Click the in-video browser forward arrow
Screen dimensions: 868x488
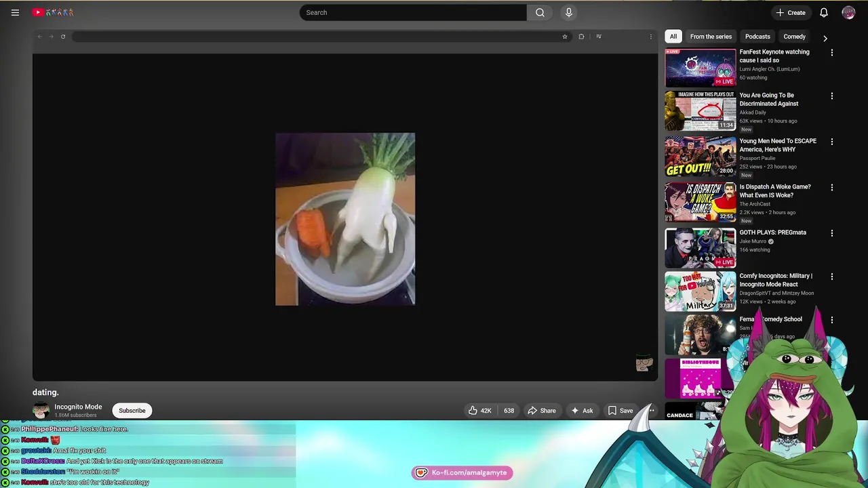point(51,37)
